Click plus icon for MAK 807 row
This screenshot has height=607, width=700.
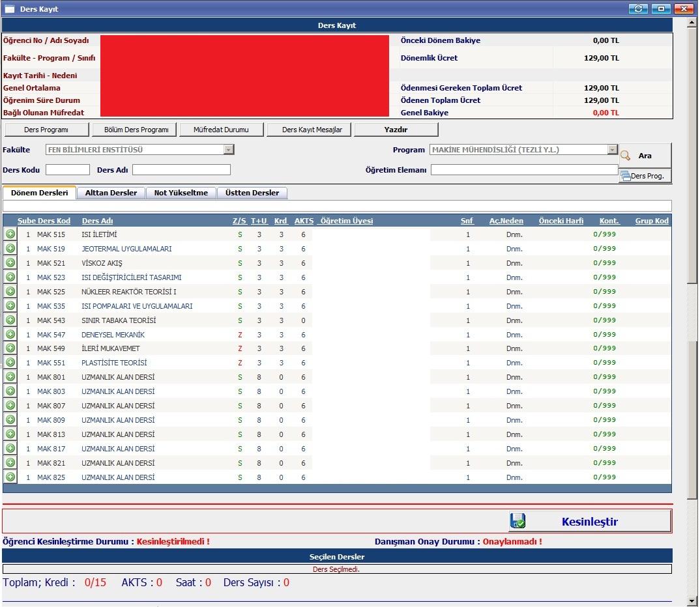10,405
